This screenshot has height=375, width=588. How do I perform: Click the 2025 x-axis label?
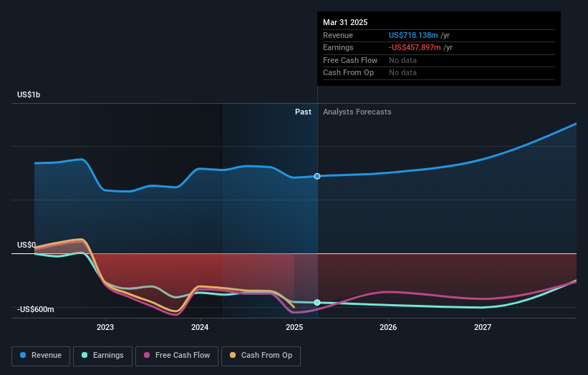(294, 327)
